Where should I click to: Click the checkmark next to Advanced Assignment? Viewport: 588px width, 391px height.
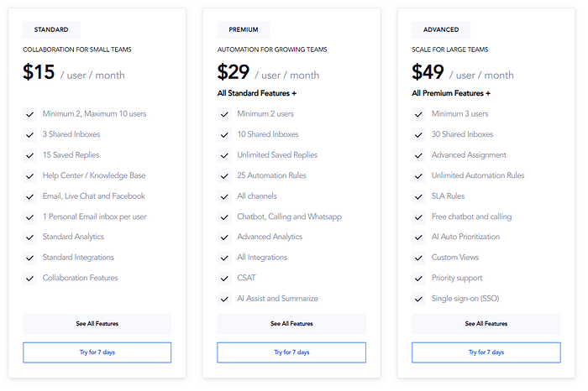[418, 155]
